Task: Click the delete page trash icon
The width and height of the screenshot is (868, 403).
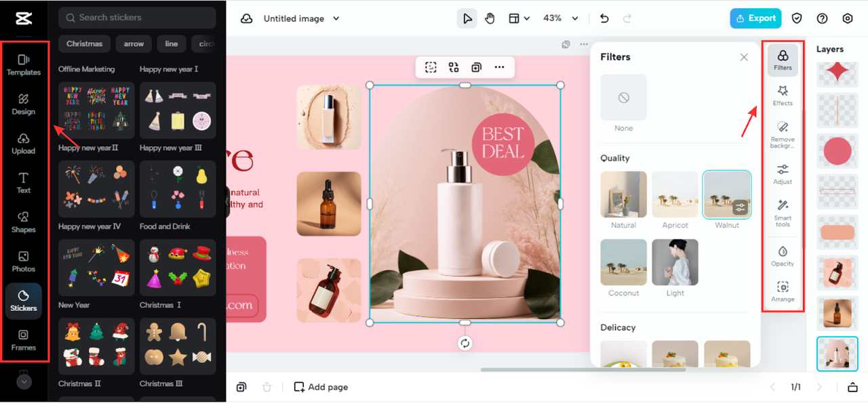Action: 267,387
